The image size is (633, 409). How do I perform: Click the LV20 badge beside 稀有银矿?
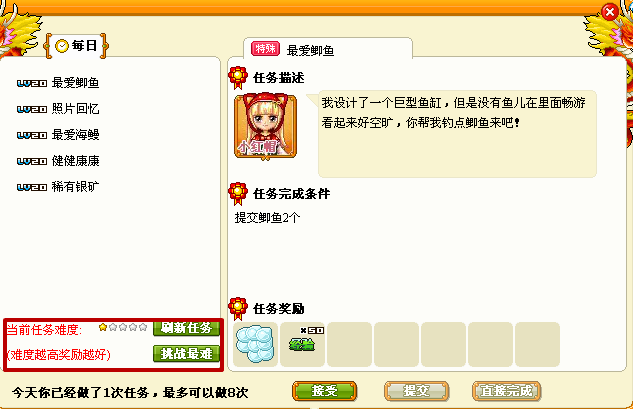[x=32, y=187]
